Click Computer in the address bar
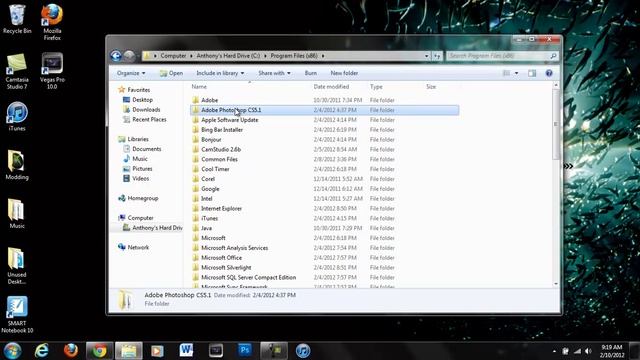Screen dimensions: 640x360 coord(173,56)
